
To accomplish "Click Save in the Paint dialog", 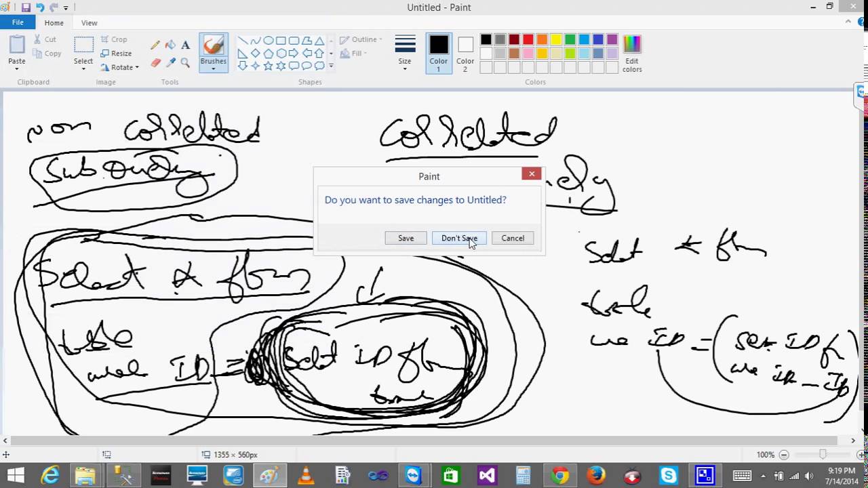I will (x=406, y=238).
